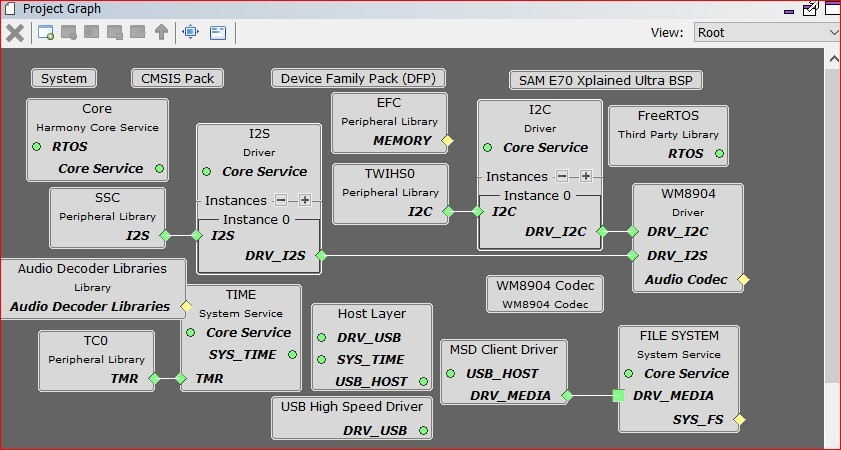
Task: Click the third grayed group toolbar icon
Action: coord(92,33)
